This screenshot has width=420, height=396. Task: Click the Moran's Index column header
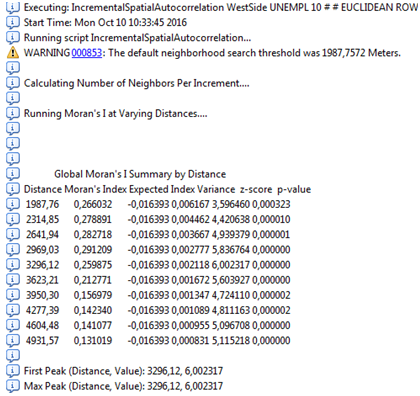tap(95, 189)
